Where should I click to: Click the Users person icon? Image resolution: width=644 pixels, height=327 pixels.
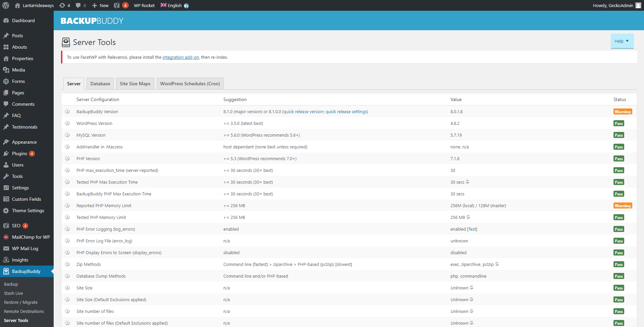coord(6,165)
